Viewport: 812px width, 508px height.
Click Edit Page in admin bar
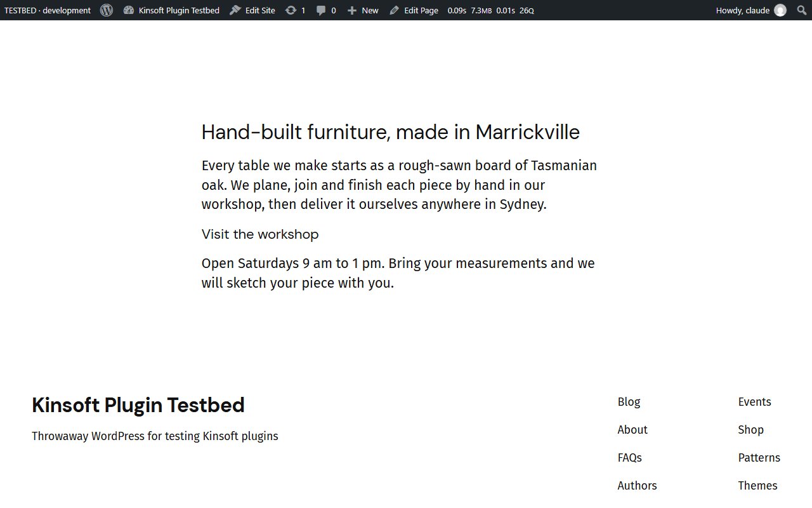[x=414, y=10]
